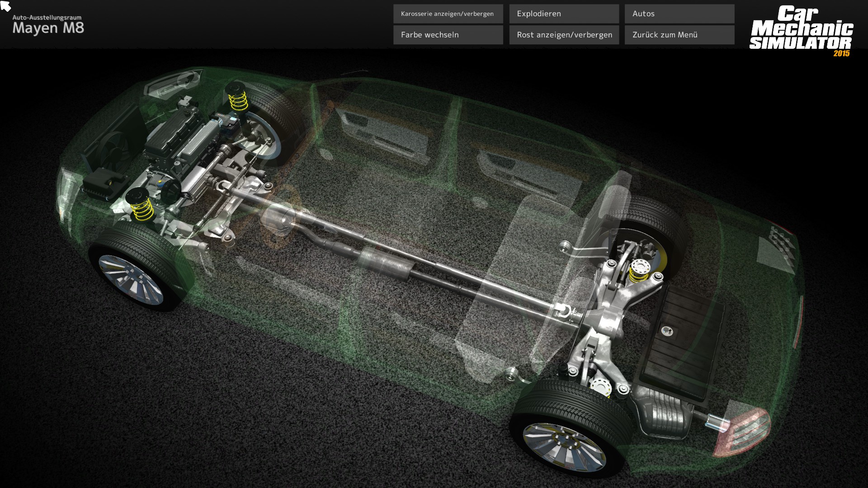Click the Car Mechanic Simulator 2015 logo
The height and width of the screenshot is (488, 868).
801,30
